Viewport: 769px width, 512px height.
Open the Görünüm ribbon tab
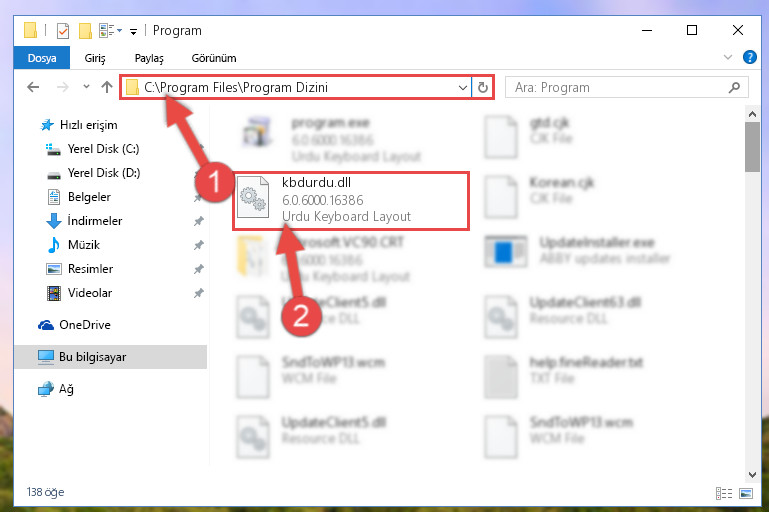tap(214, 58)
